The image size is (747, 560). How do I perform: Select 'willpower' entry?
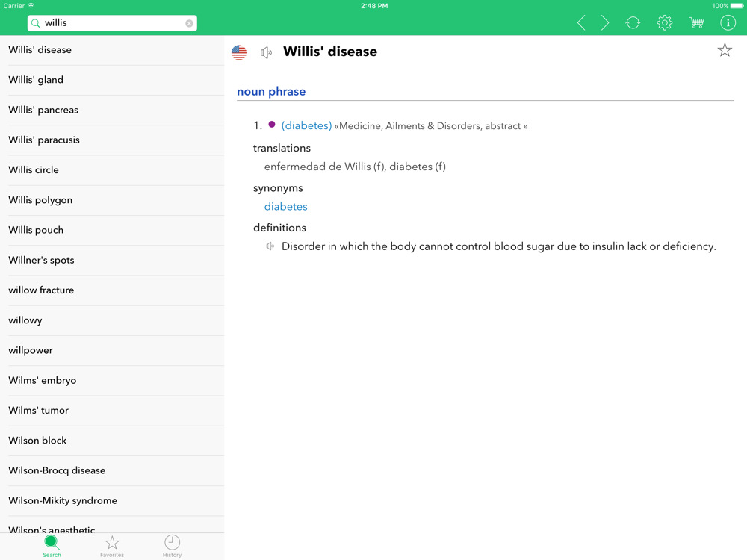[112, 350]
